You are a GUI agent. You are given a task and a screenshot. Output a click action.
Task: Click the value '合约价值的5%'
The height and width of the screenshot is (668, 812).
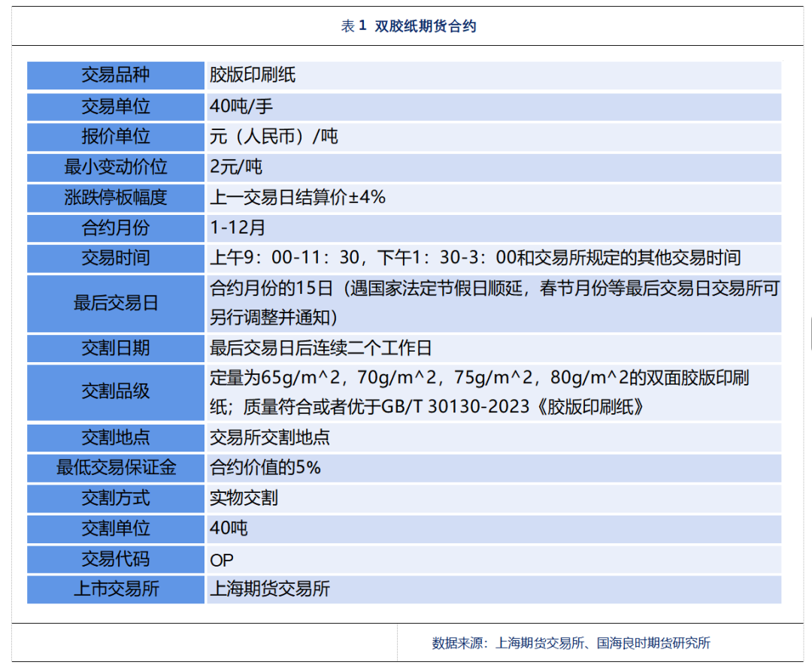tap(265, 468)
